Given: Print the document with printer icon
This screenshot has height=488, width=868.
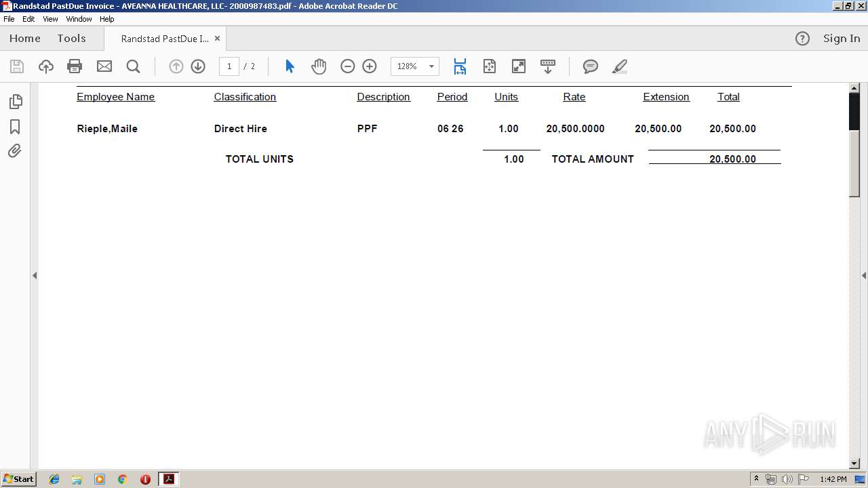Looking at the screenshot, I should (75, 66).
